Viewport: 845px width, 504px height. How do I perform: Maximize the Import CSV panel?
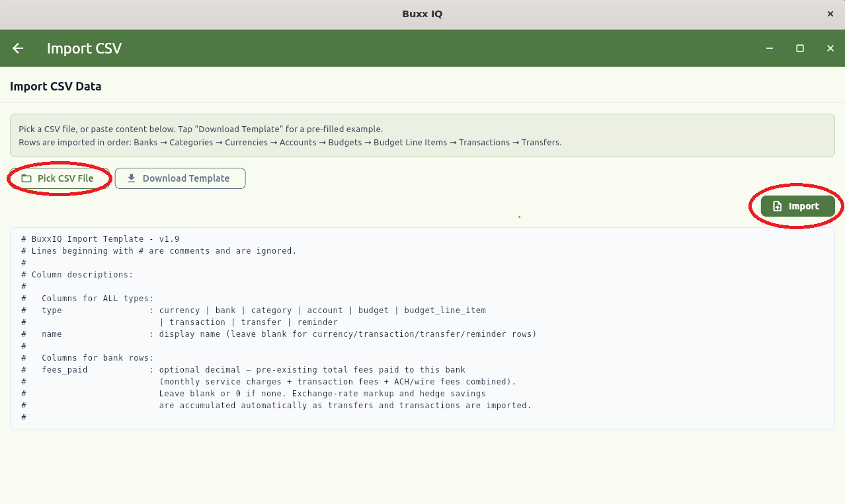[800, 48]
